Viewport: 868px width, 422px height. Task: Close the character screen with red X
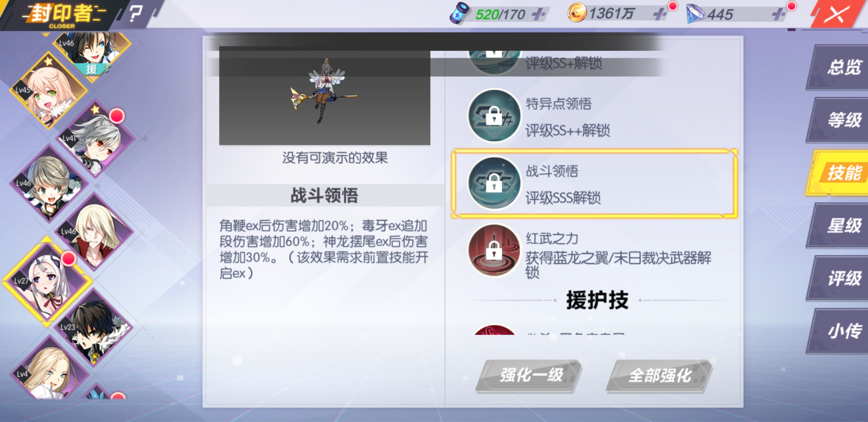pyautogui.click(x=835, y=14)
